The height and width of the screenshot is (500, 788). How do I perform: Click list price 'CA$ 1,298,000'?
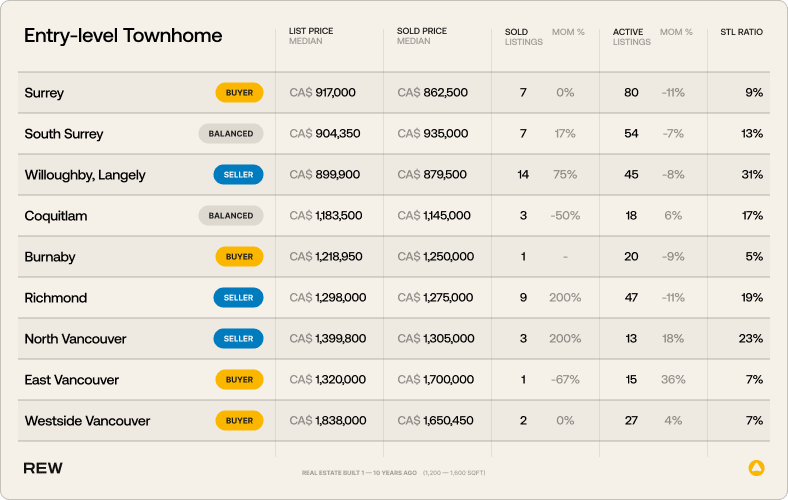[328, 297]
